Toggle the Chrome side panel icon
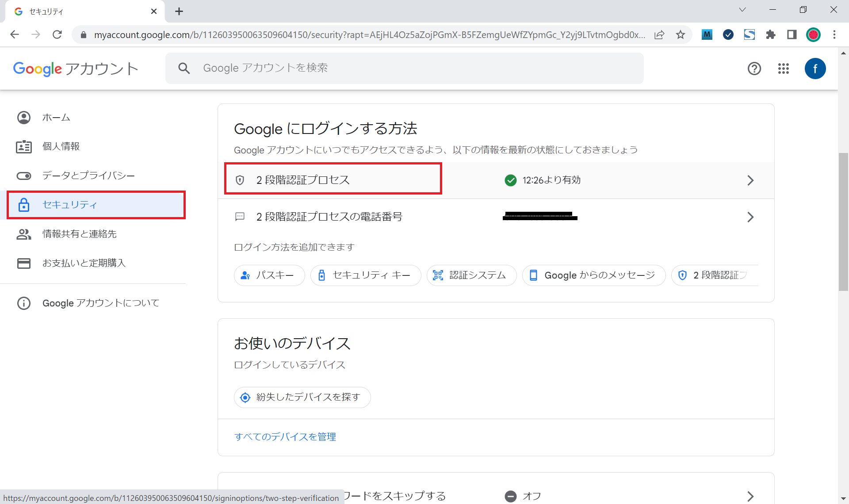This screenshot has width=849, height=504. click(x=792, y=34)
